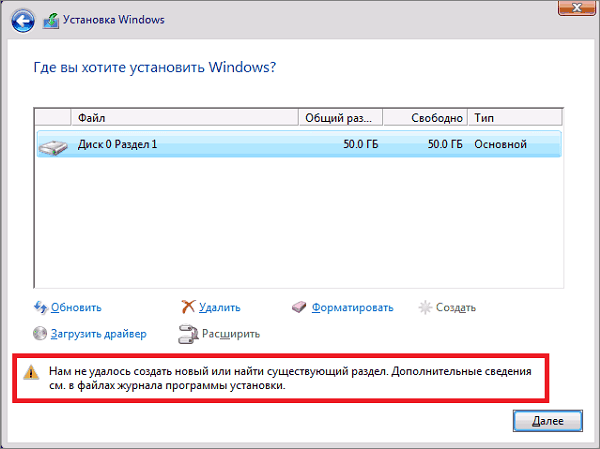Click the hard drive icon for Disk 0
Screen dimensions: 600x449
click(53, 147)
